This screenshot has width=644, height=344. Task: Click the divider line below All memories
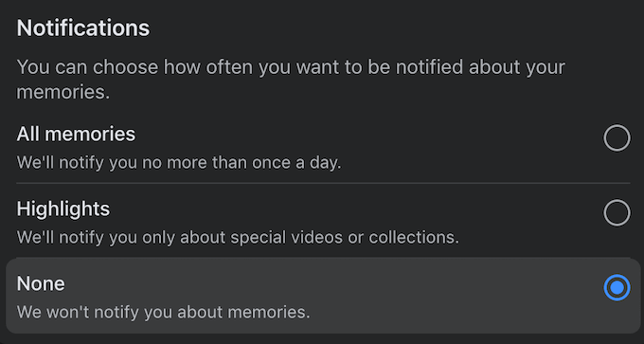click(x=323, y=183)
